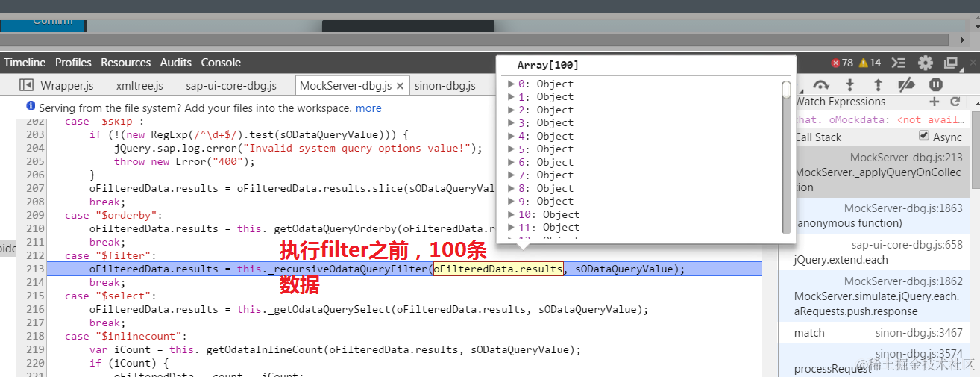The height and width of the screenshot is (377, 980).
Task: Step over next function call
Action: (x=821, y=84)
